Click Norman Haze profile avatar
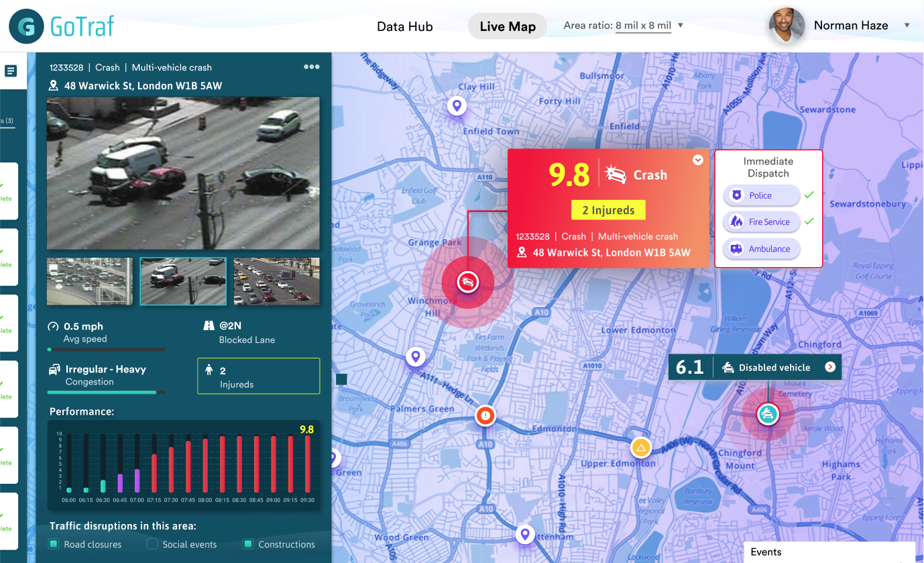The height and width of the screenshot is (563, 924). (787, 25)
